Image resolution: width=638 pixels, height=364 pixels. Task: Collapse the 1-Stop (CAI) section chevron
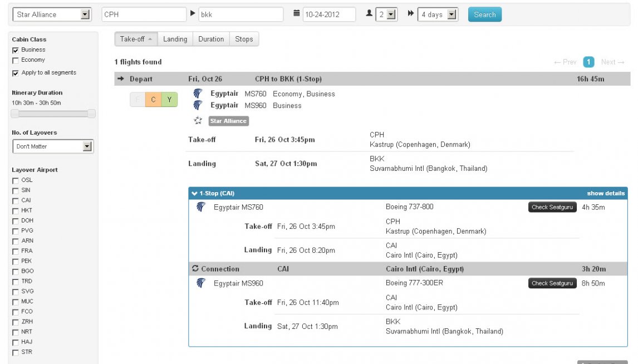pyautogui.click(x=194, y=193)
